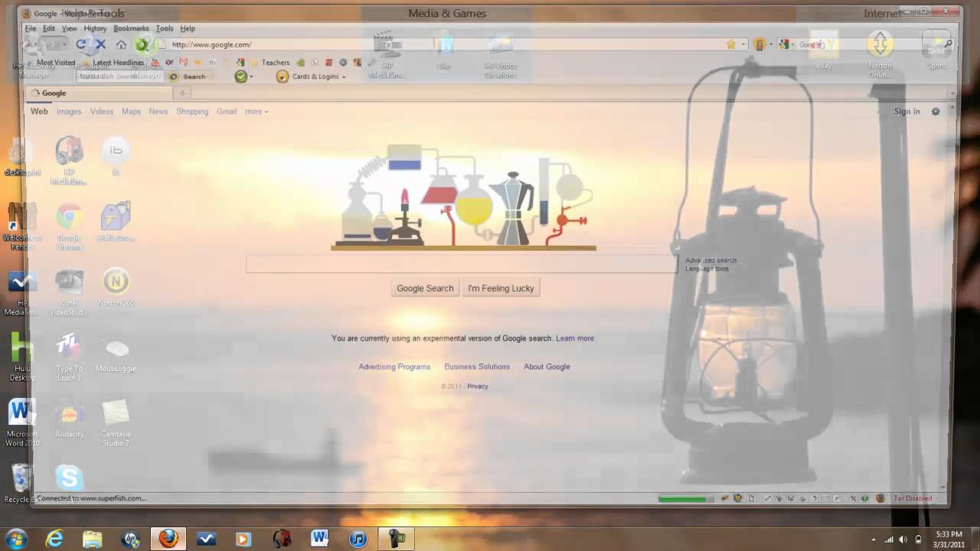Open the Advanced search link
The image size is (980, 551).
click(710, 260)
